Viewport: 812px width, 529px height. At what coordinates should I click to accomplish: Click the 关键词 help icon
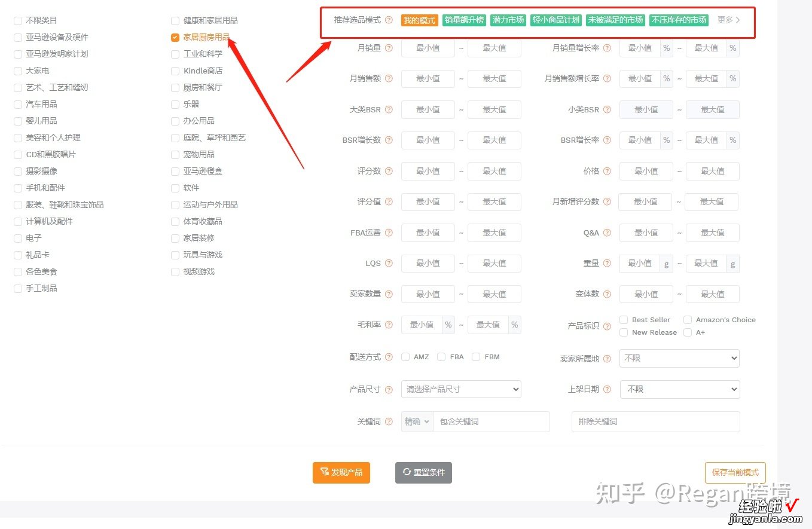point(389,421)
